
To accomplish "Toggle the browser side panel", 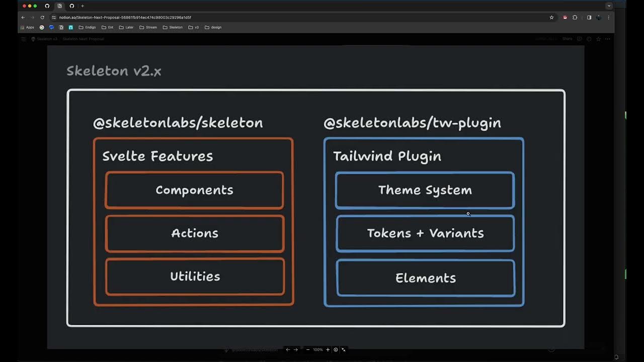I will 589,17.
